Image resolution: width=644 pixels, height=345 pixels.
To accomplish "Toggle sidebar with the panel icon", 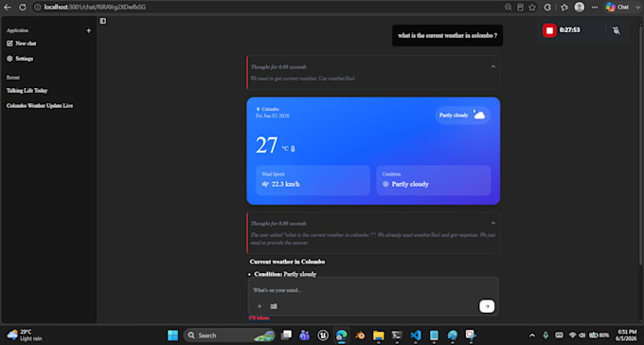I will 102,21.
